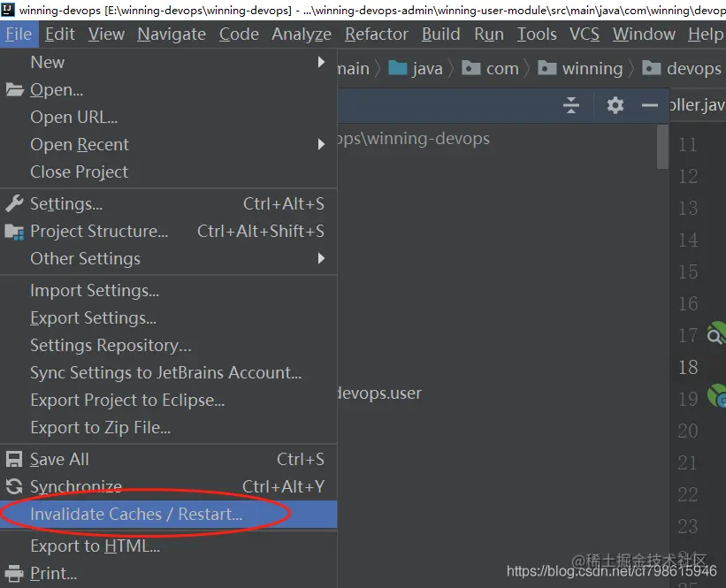Select Save All menu entry
This screenshot has height=588, width=726.
169,459
